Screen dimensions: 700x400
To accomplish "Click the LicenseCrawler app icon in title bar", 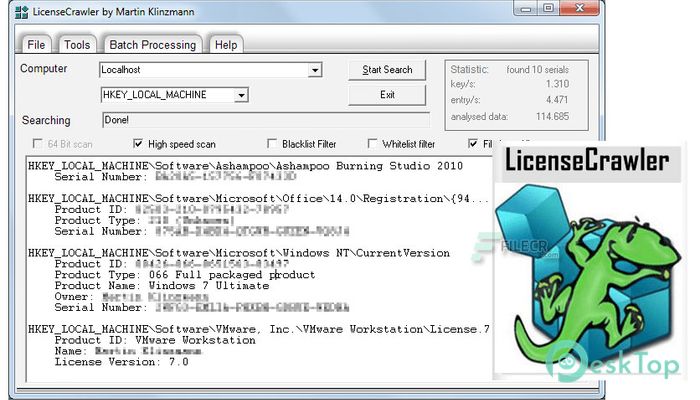I will [21, 12].
